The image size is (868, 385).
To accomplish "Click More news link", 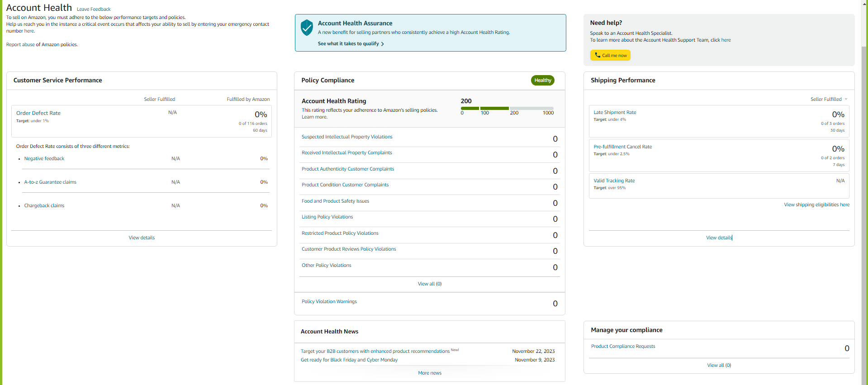I will tap(430, 373).
